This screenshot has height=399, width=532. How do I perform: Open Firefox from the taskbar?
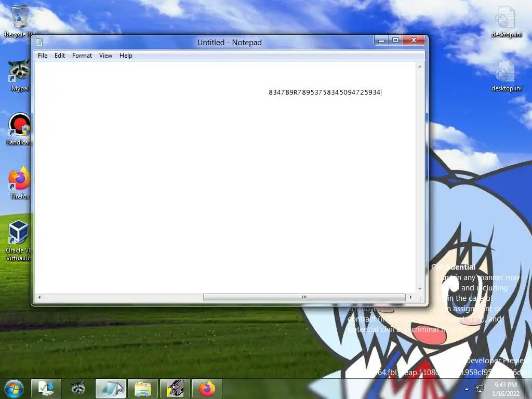pyautogui.click(x=207, y=389)
